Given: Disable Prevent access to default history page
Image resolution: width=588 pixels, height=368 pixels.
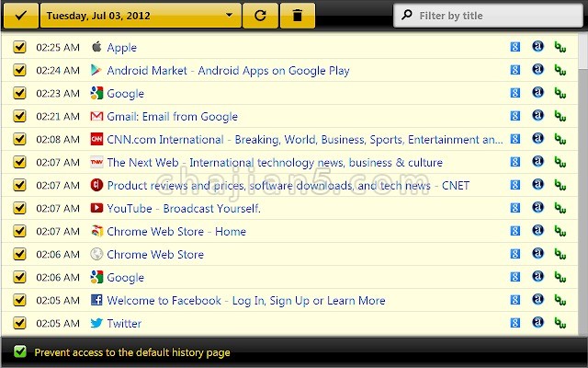Looking at the screenshot, I should tap(20, 351).
